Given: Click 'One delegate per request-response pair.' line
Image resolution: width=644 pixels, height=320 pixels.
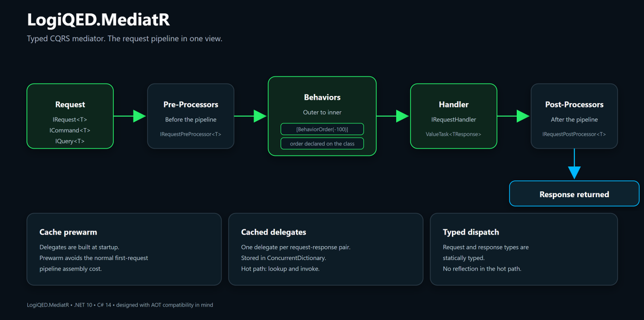Looking at the screenshot, I should click(x=296, y=247).
